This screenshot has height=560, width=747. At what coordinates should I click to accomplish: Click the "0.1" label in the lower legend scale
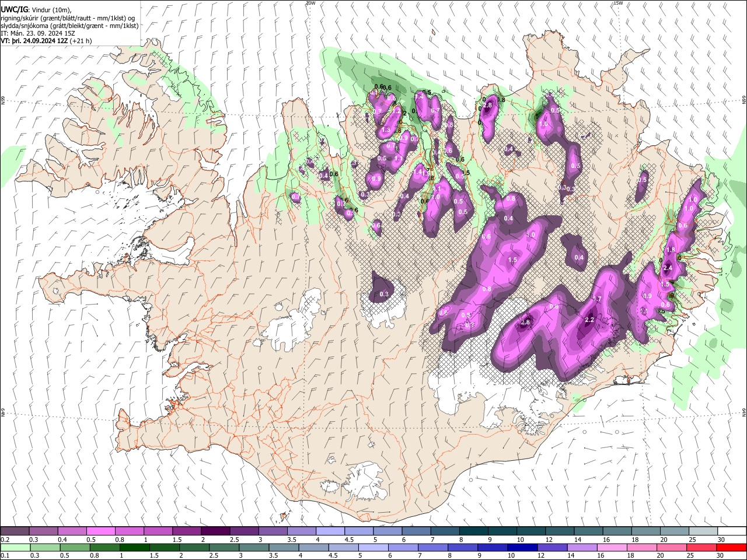click(5, 556)
